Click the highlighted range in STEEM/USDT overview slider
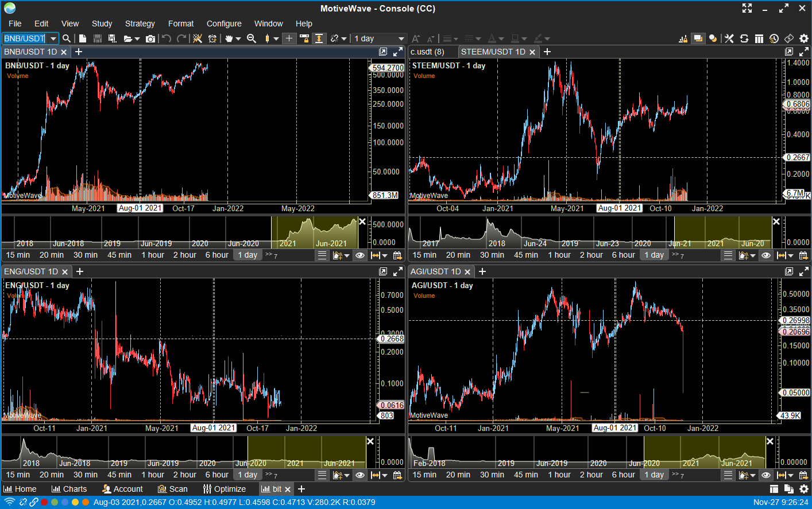The image size is (812, 509). click(x=723, y=231)
